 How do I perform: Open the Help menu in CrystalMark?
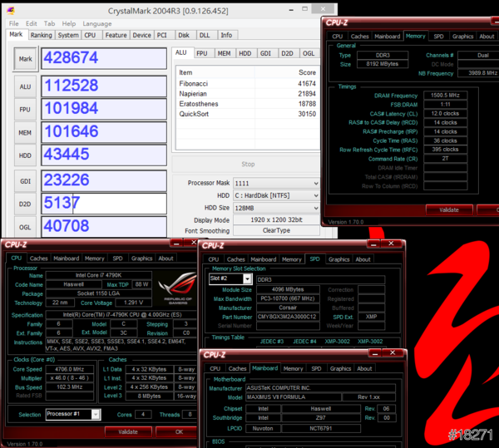pos(69,23)
